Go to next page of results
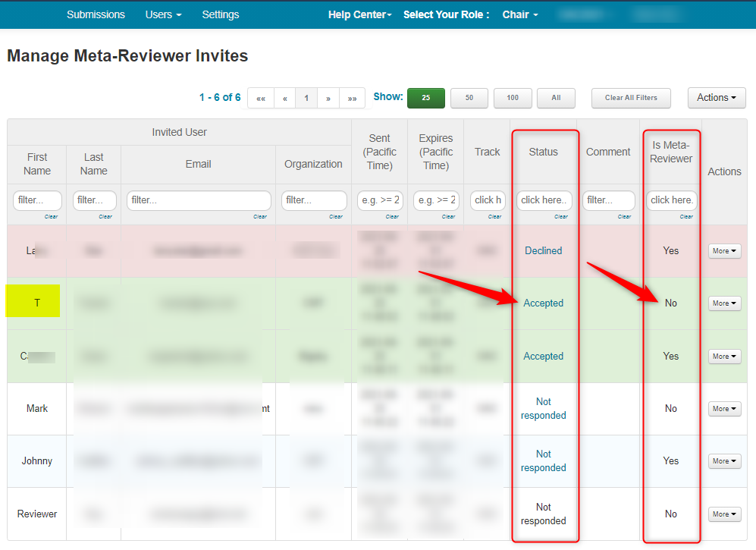This screenshot has width=756, height=550. [328, 98]
